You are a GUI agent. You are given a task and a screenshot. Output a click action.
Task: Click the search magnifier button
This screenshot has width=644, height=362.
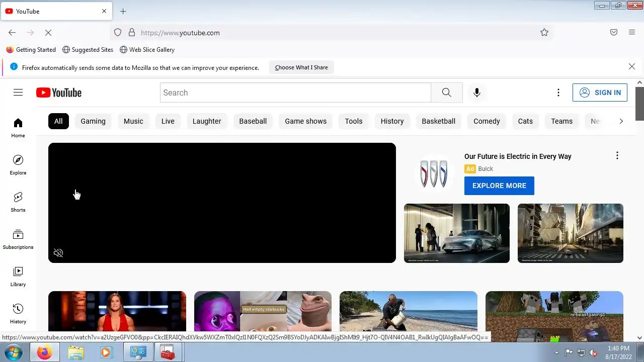pos(447,93)
